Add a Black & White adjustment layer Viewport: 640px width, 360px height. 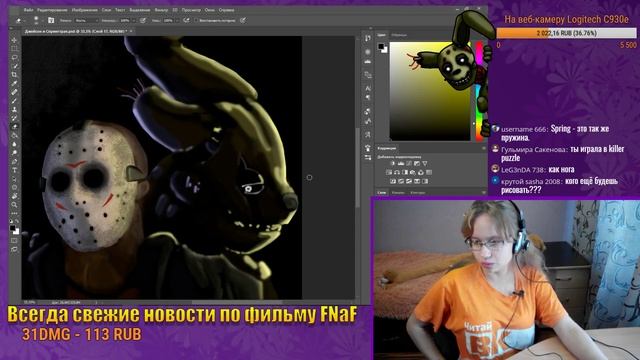tap(405, 172)
